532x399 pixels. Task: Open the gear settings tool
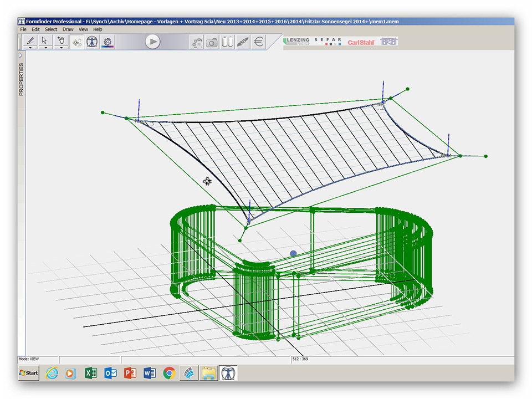point(108,42)
